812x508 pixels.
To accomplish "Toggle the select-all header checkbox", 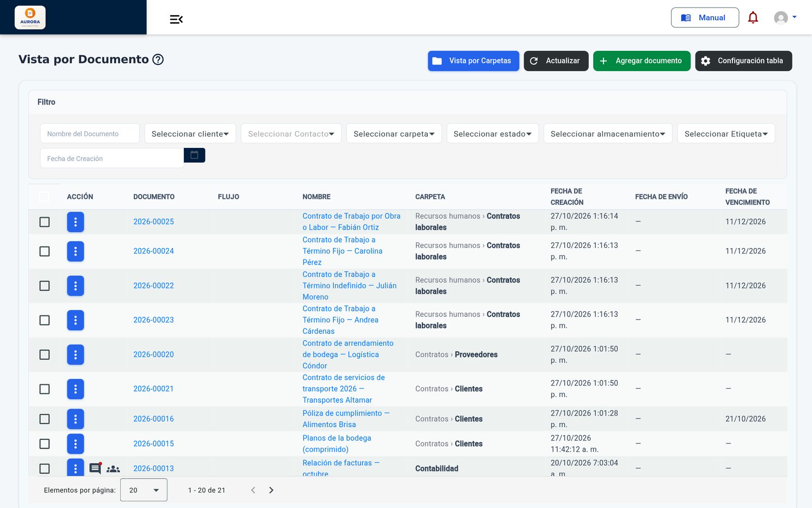I will click(44, 197).
